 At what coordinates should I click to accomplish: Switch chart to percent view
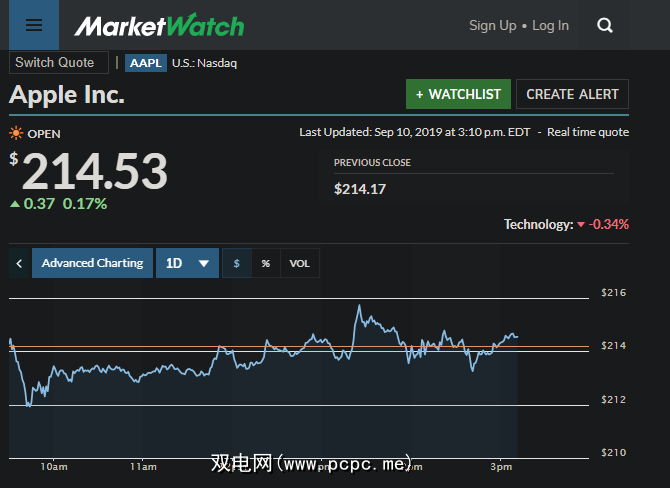point(265,263)
